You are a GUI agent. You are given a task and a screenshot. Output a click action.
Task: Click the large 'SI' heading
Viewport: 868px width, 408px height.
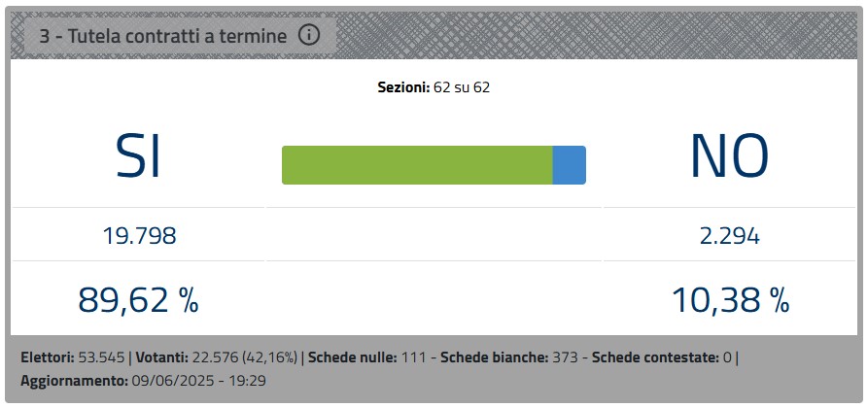[137, 155]
